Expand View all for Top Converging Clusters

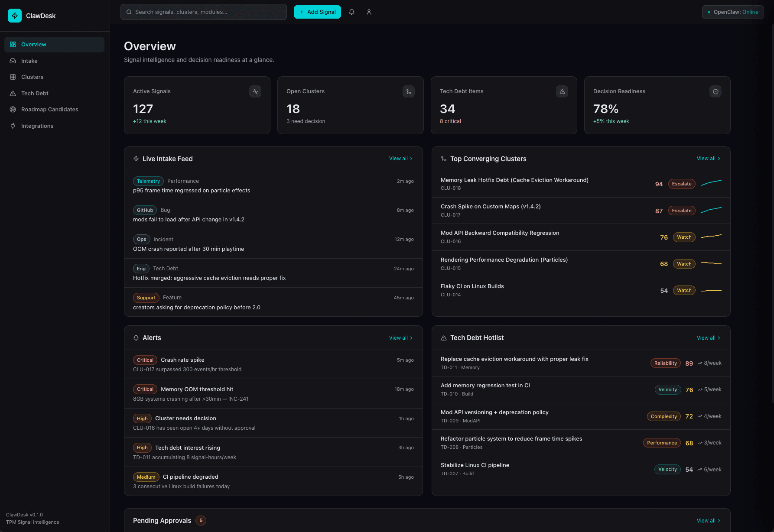click(708, 159)
